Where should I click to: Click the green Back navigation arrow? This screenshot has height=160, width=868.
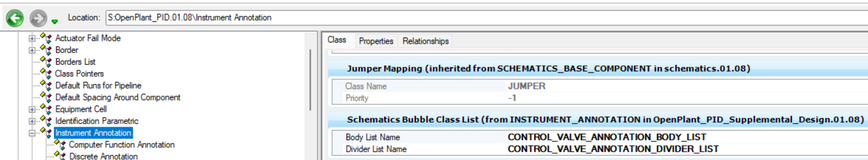15,18
